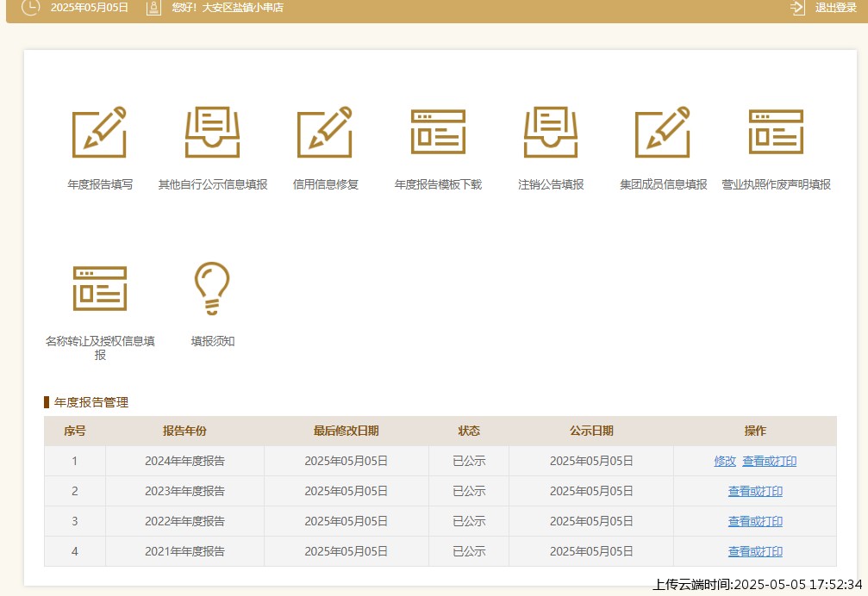Screen dimensions: 868x596
Task: Select the 2024年年度报告 cell
Action: tap(185, 461)
